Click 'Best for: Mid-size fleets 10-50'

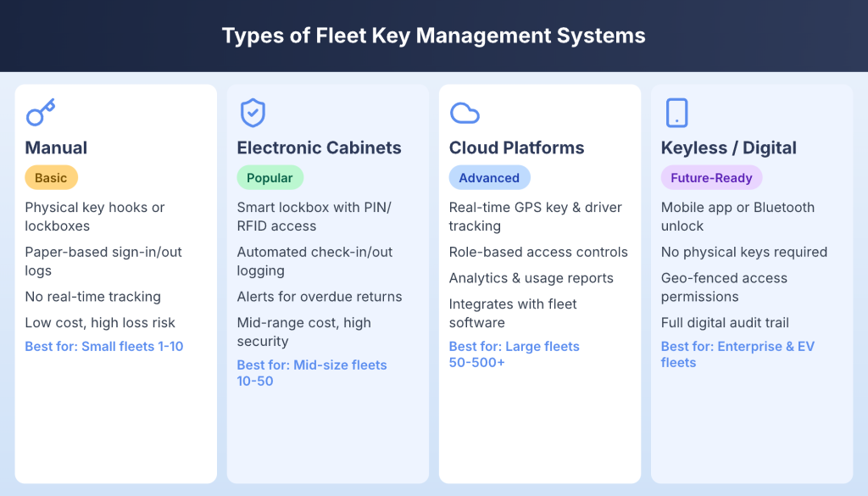point(312,373)
